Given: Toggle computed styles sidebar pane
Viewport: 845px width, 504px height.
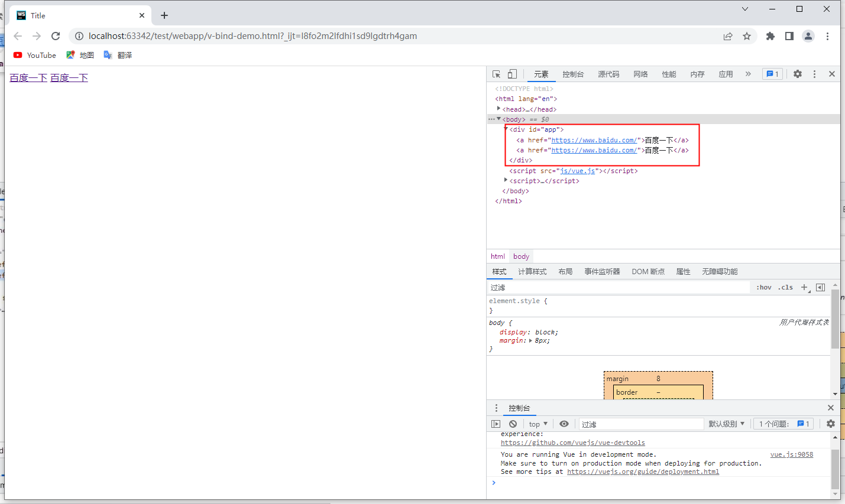Looking at the screenshot, I should pyautogui.click(x=820, y=288).
